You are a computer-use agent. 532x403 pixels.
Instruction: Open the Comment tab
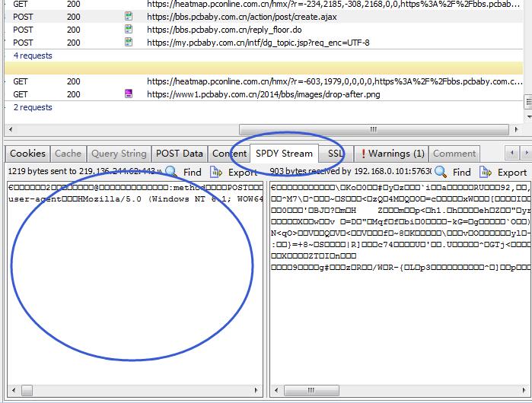[454, 154]
